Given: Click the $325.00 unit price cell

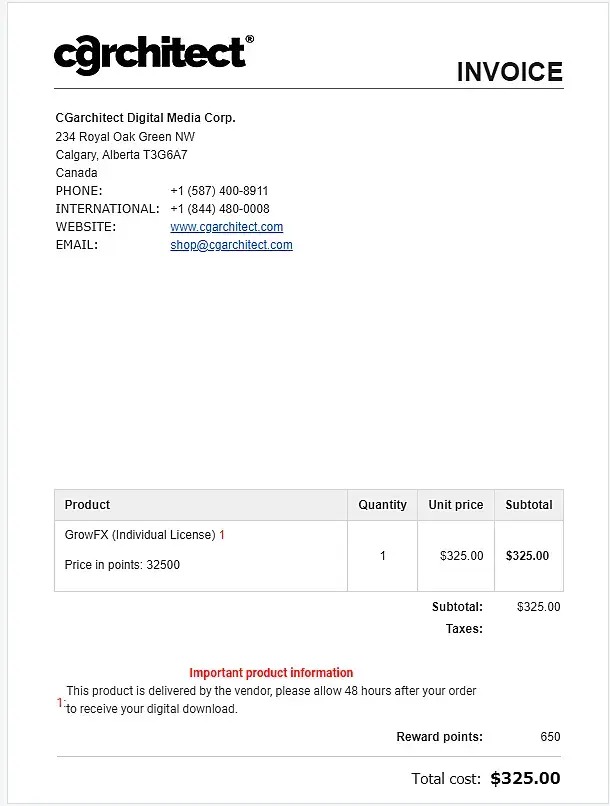Looking at the screenshot, I should (461, 556).
